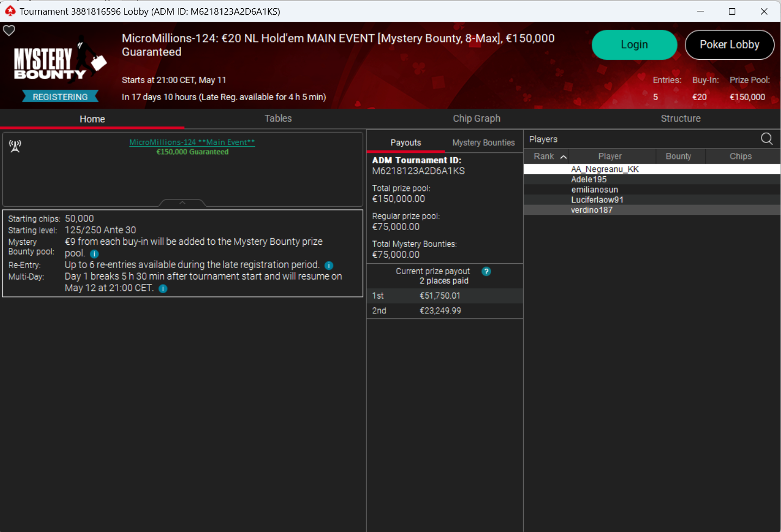This screenshot has width=781, height=532.
Task: Click the Entries count 5
Action: (x=655, y=97)
